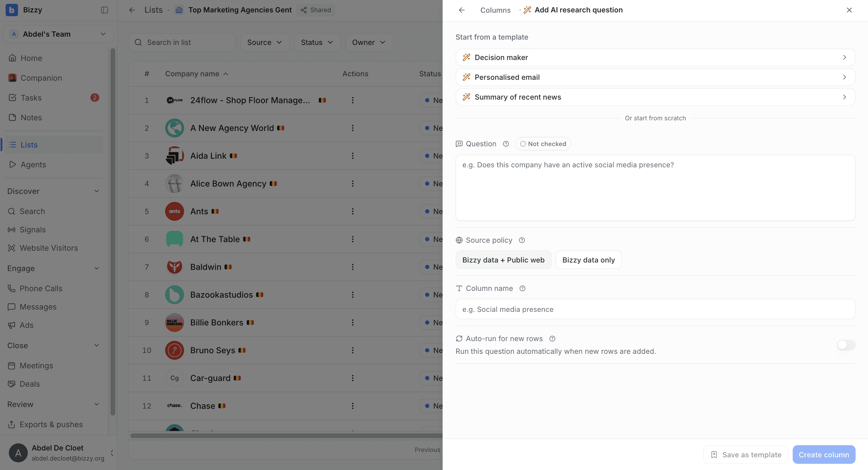Collapse the Close section
This screenshot has width=868, height=470.
click(97, 346)
